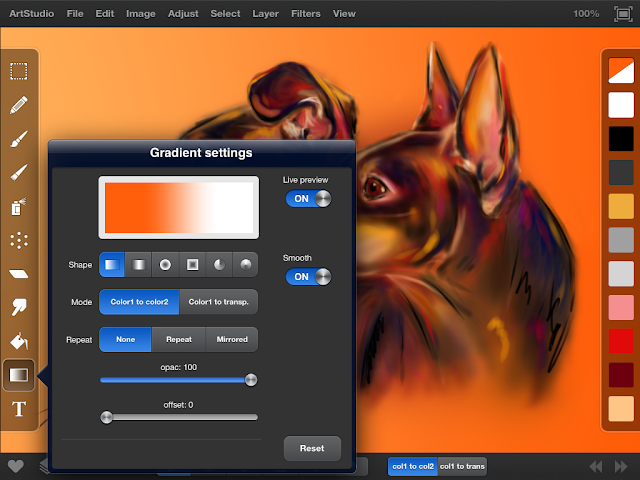Screen dimensions: 640x480
Task: Open the Adjust menu
Action: [183, 14]
